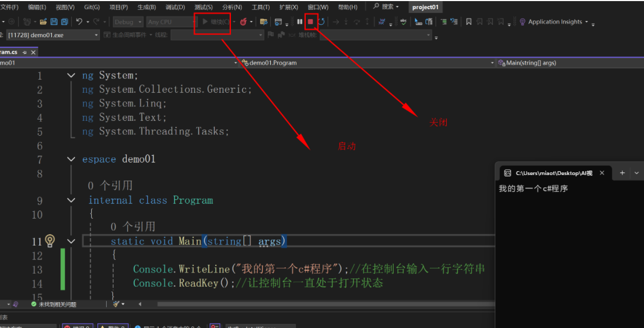Open the 项目(P) menu

click(118, 7)
